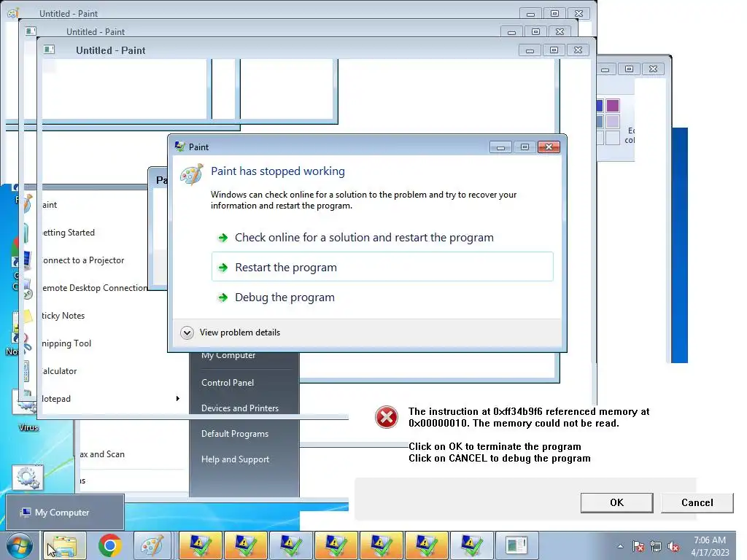
Task: Choose Debug the program
Action: point(285,297)
